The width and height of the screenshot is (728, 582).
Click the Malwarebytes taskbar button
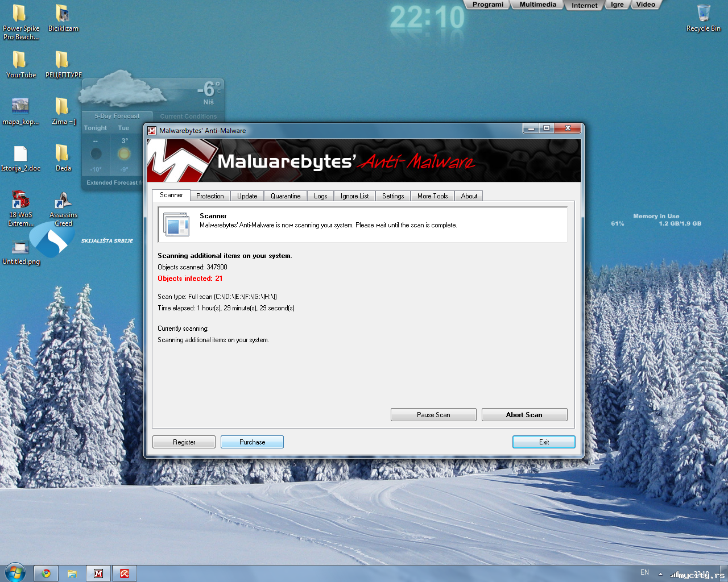click(98, 573)
